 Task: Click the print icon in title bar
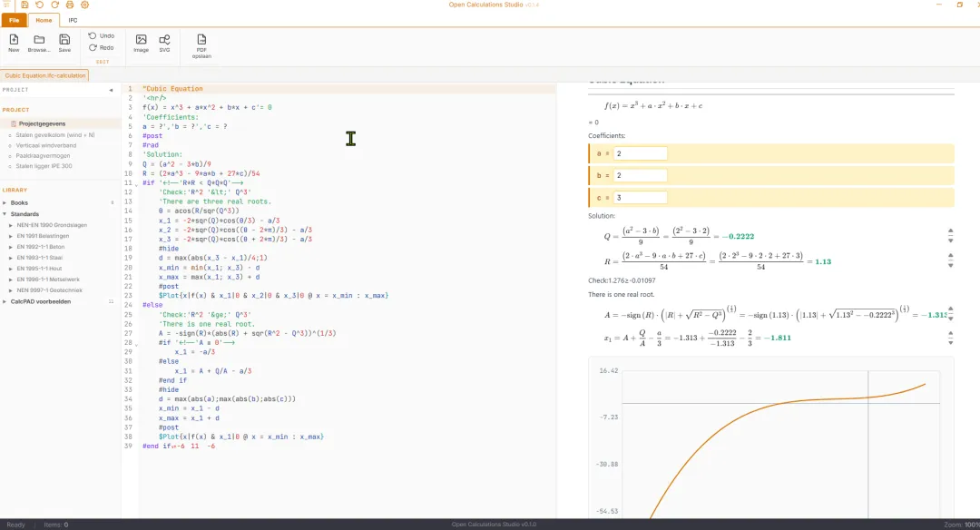pos(69,5)
